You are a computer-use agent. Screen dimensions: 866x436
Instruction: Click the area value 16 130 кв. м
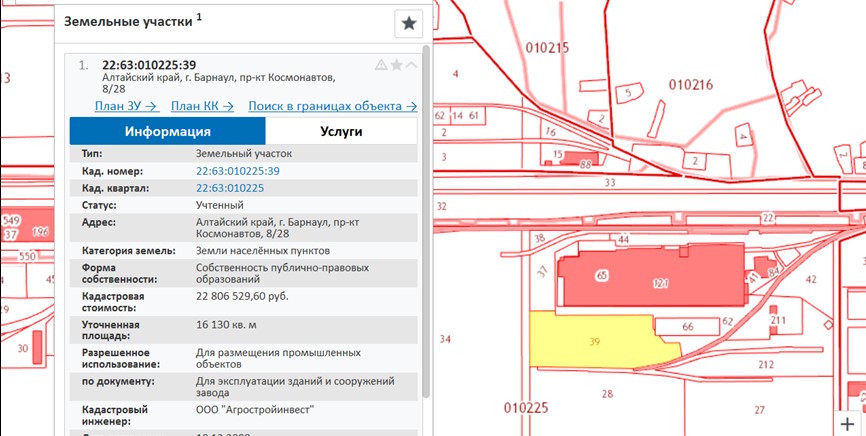pos(226,325)
